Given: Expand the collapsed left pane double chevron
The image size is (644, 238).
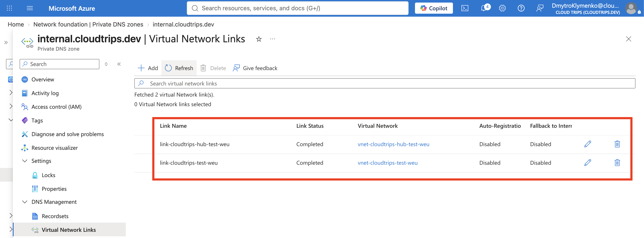Looking at the screenshot, I should tap(6, 42).
